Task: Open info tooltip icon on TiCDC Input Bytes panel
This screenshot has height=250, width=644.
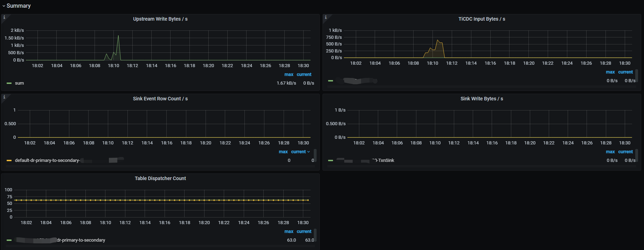Action: pyautogui.click(x=326, y=17)
